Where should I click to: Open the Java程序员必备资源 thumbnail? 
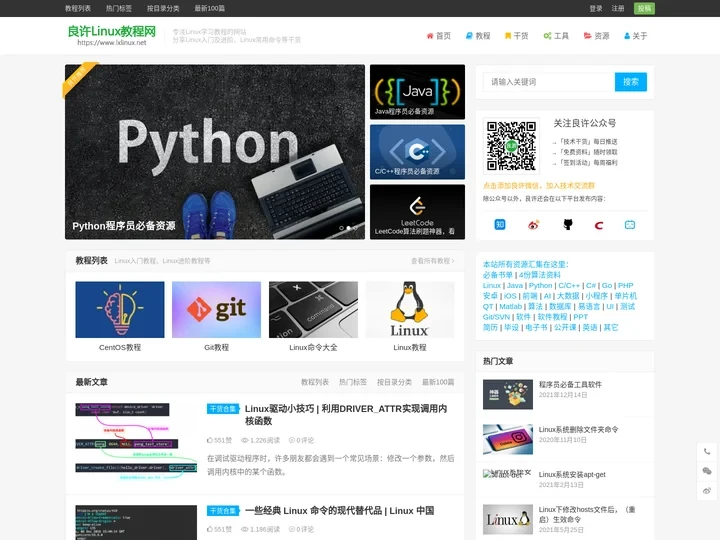pos(417,92)
